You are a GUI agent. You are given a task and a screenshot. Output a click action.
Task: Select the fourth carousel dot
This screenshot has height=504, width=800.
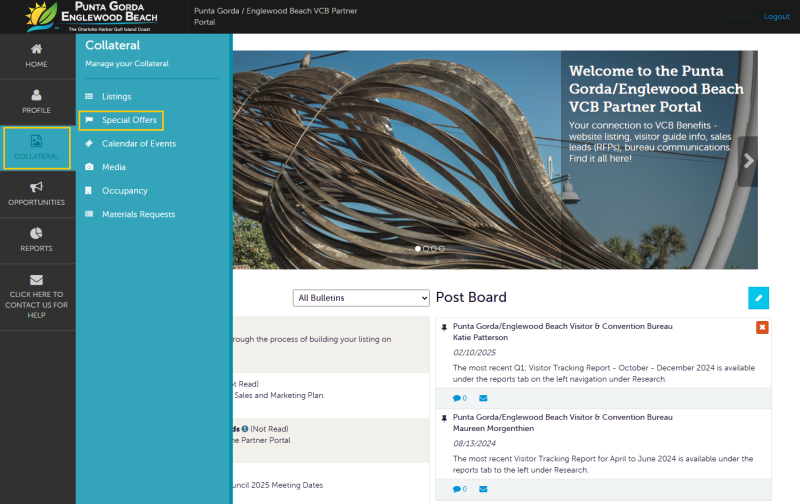point(441,248)
